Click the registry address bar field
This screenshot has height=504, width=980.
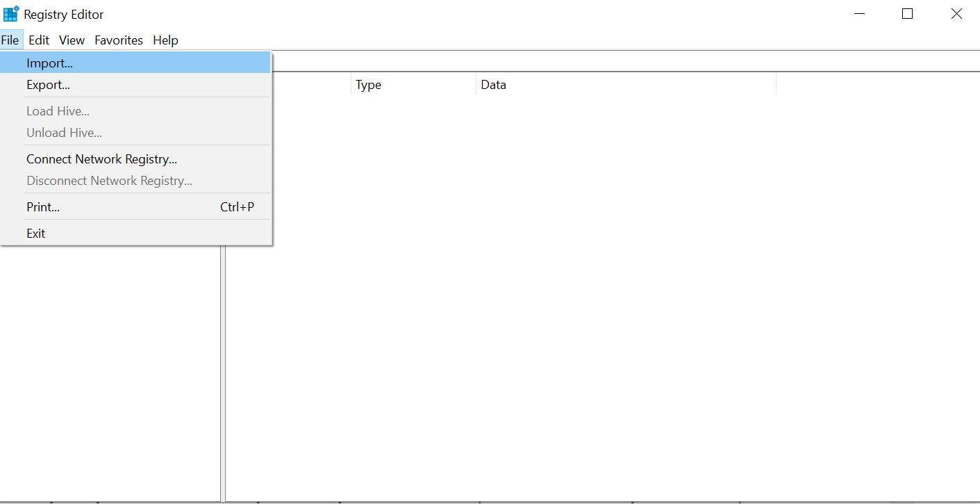[625, 61]
